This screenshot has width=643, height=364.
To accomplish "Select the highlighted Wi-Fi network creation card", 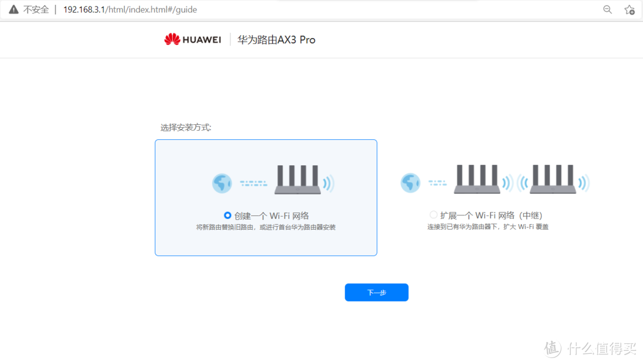I will 266,197.
